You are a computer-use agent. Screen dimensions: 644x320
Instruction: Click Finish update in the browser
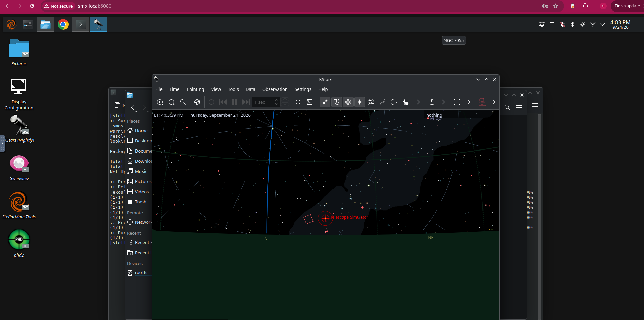pos(627,6)
